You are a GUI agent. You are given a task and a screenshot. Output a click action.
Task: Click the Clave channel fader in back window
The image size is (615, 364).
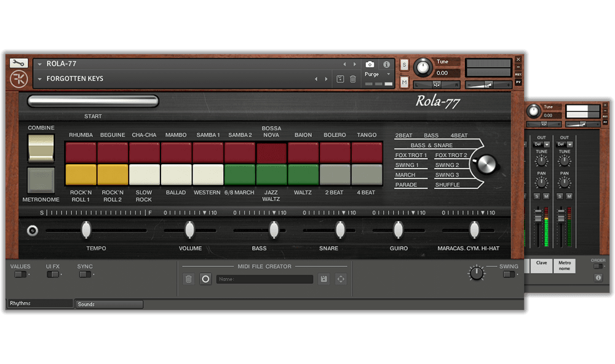click(x=538, y=216)
